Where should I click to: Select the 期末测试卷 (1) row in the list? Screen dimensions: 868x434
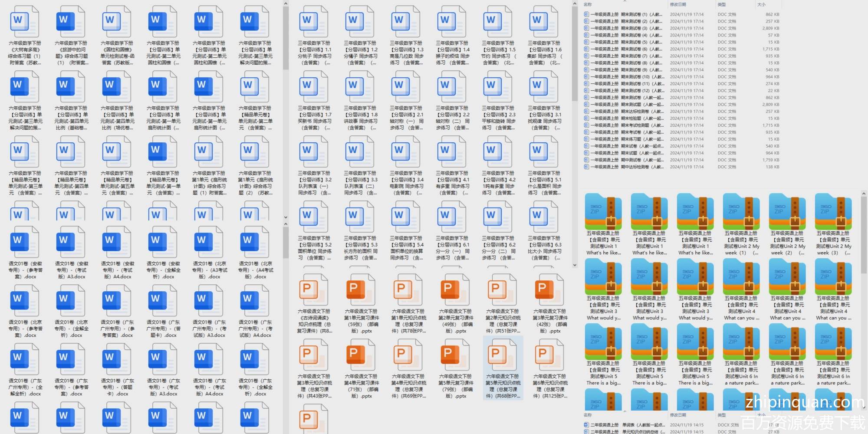pyautogui.click(x=681, y=14)
